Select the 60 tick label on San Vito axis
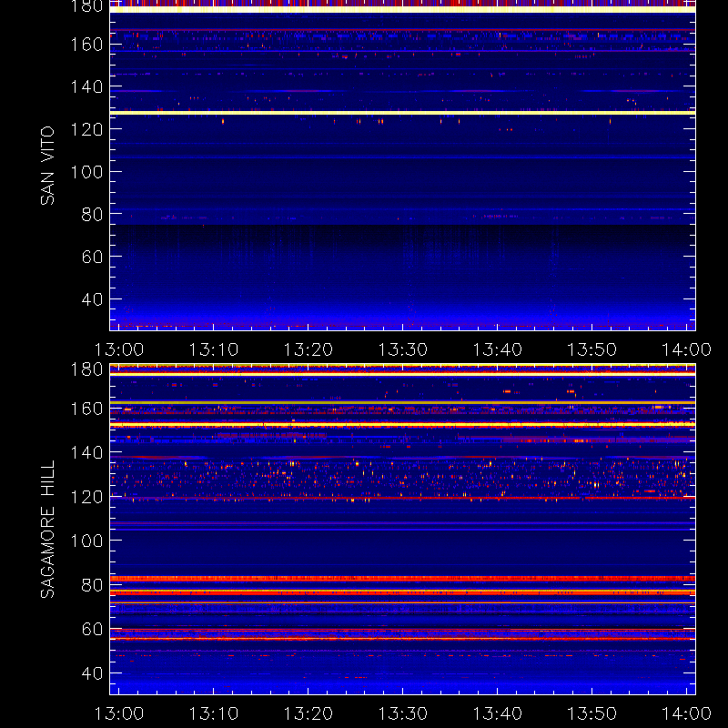Image resolution: width=728 pixels, height=728 pixels. coord(92,257)
